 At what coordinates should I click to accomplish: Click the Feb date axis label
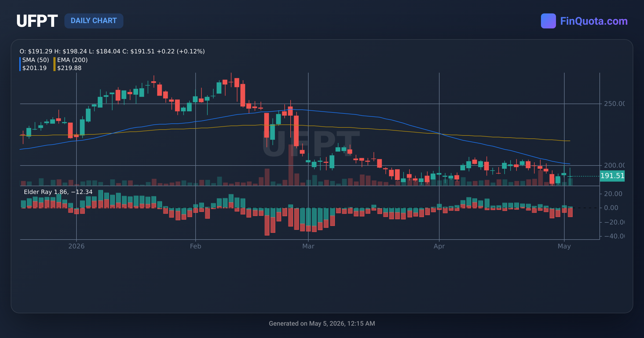tap(195, 246)
